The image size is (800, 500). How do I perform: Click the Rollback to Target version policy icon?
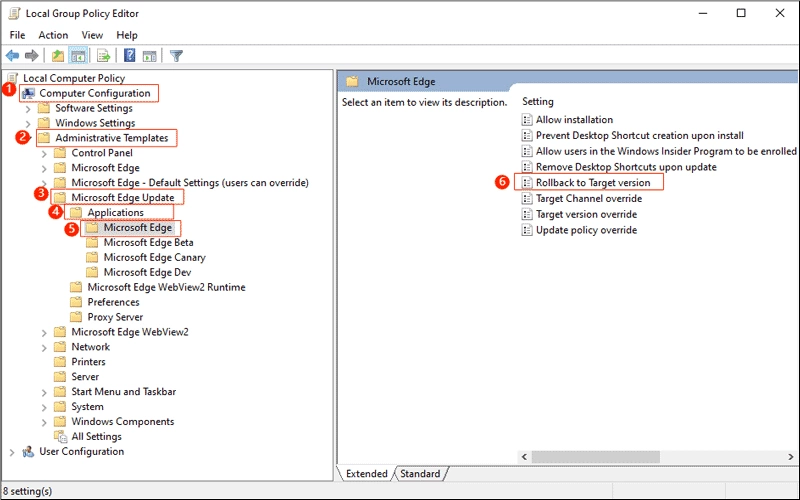pos(527,183)
